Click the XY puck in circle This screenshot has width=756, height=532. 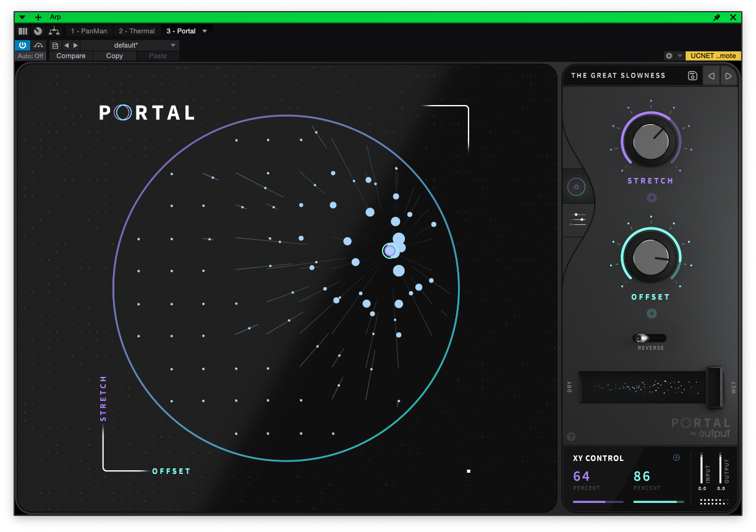(x=389, y=250)
